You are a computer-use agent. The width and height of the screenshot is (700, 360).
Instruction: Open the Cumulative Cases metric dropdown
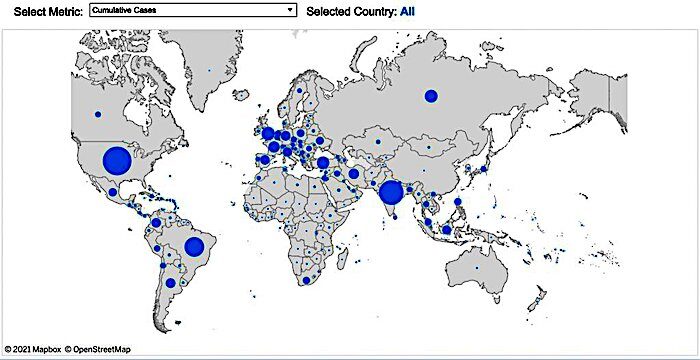tap(193, 10)
